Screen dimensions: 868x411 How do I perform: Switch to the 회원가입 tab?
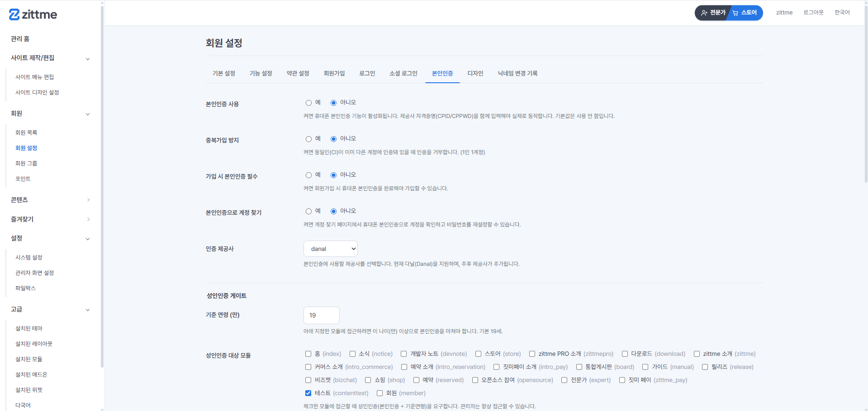[x=334, y=73]
